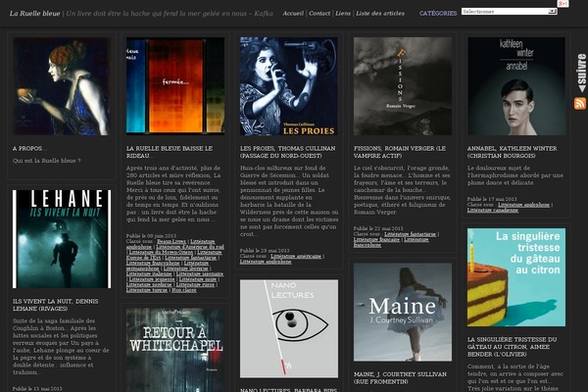
Task: Open the Liens menu item
Action: 343,14
